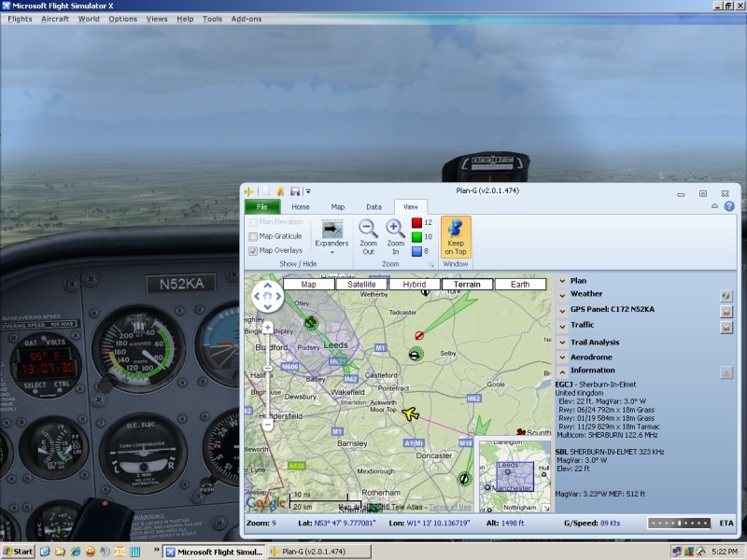Click the Traffic panel red icon
The width and height of the screenshot is (747, 560).
point(726,327)
